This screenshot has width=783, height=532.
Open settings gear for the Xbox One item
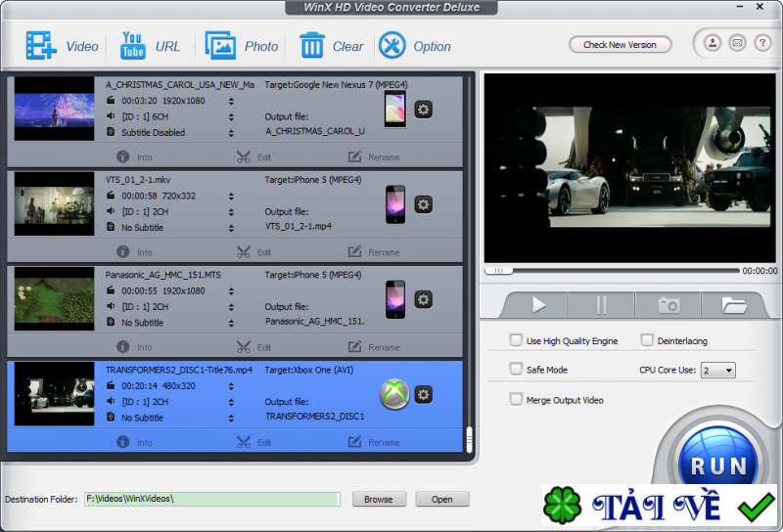[x=423, y=394]
